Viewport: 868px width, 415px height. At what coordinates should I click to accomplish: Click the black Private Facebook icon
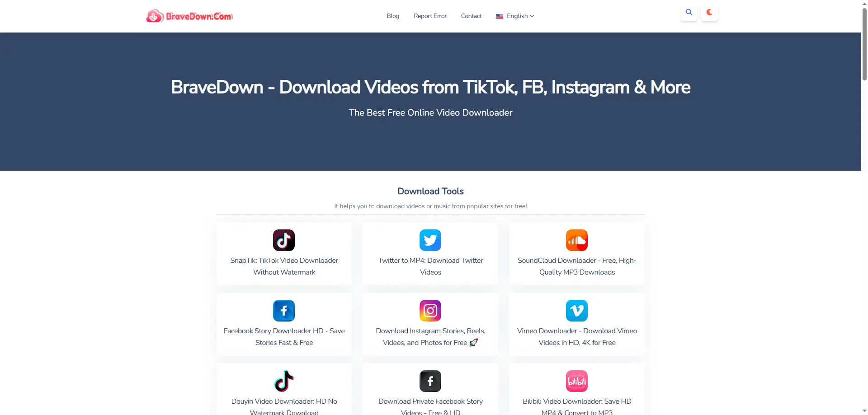430,381
